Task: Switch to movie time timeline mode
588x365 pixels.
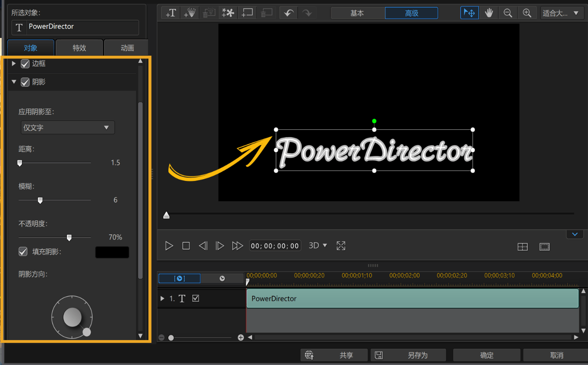Action: coord(222,278)
